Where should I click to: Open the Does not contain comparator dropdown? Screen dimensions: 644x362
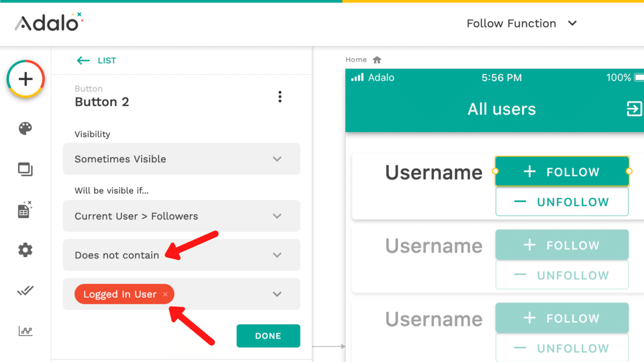[x=181, y=255]
